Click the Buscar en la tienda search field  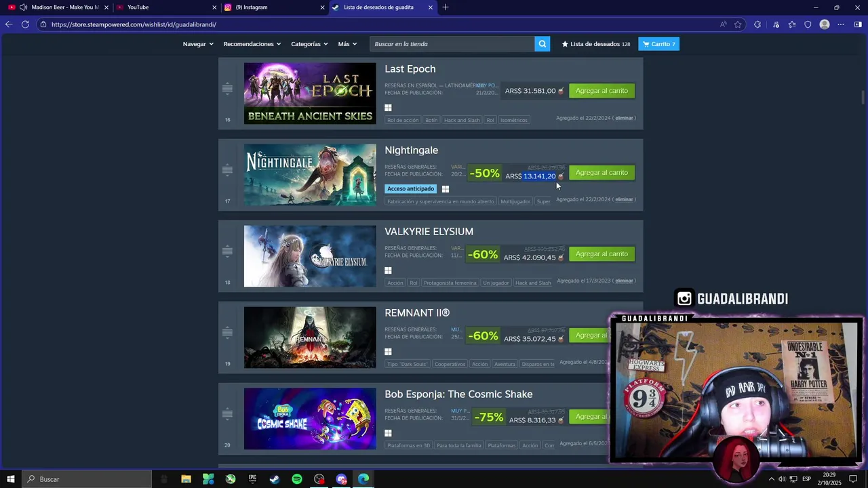click(x=452, y=44)
